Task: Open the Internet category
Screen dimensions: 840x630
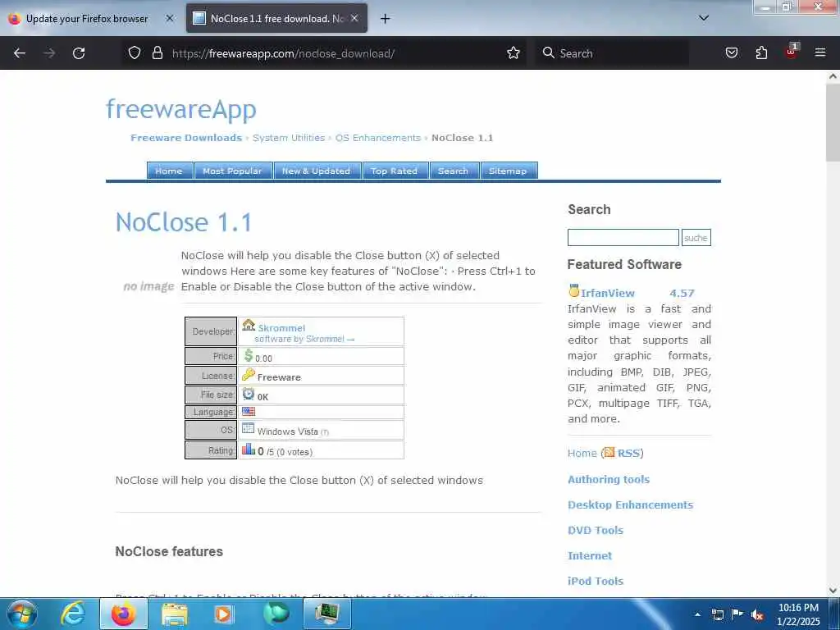Action: (x=589, y=555)
